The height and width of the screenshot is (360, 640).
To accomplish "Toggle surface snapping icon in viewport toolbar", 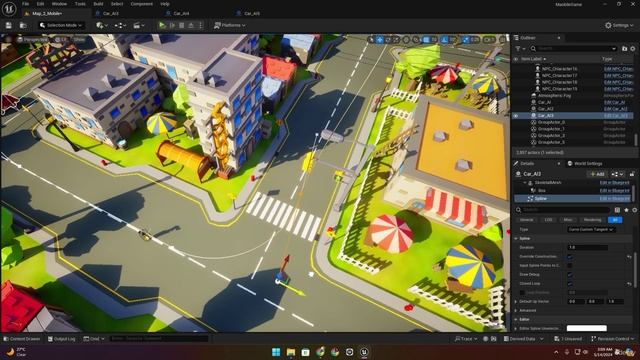I will click(416, 40).
